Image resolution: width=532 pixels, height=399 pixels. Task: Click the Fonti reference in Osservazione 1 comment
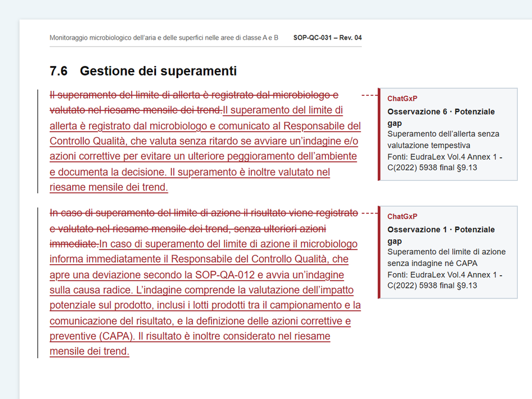[x=445, y=280]
